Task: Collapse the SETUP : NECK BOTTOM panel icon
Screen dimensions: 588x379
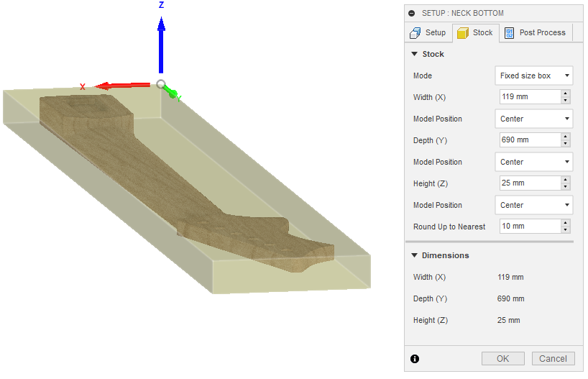Action: point(412,13)
